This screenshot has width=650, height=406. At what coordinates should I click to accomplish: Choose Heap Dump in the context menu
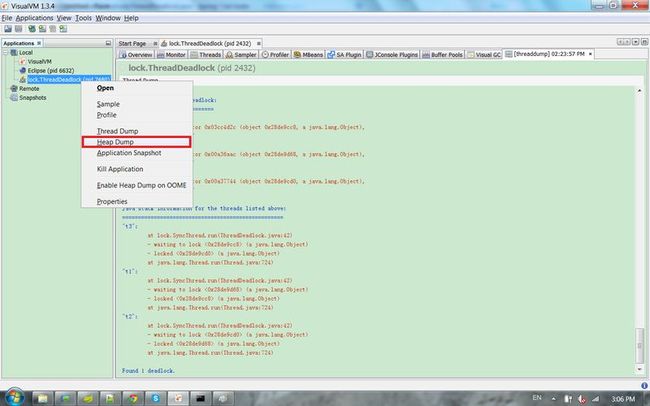point(137,142)
